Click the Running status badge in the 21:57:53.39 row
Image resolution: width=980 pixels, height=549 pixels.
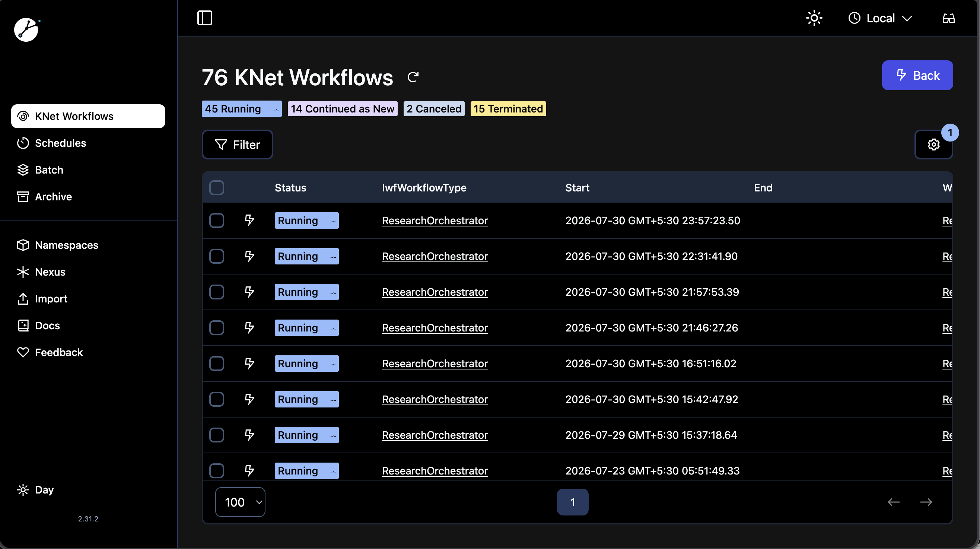pyautogui.click(x=307, y=292)
